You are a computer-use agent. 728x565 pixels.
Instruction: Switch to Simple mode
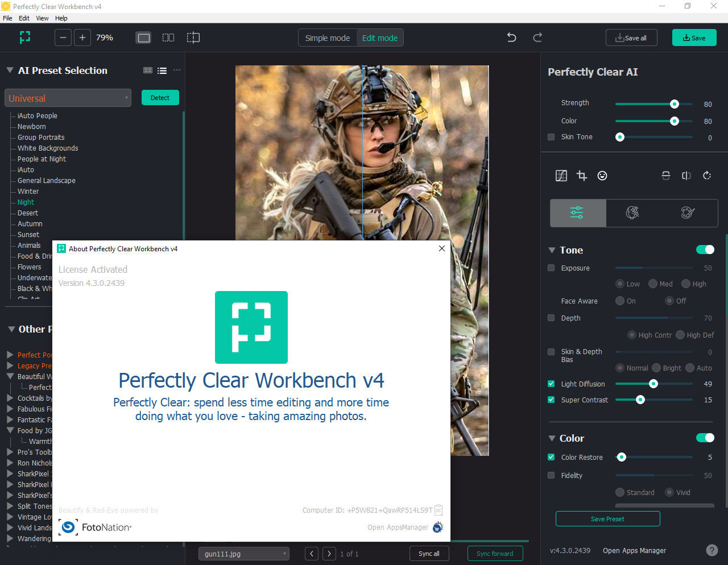point(328,38)
